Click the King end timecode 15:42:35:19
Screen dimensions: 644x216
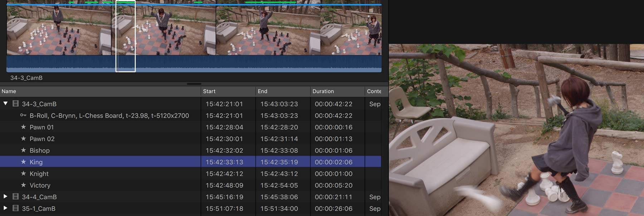click(279, 162)
